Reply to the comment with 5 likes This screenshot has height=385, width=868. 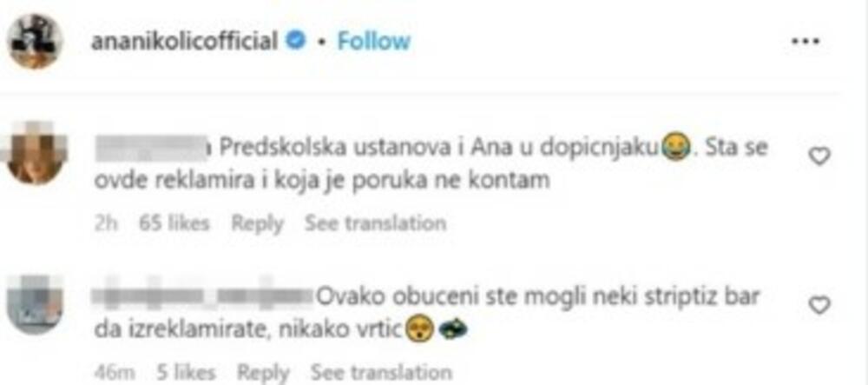[x=263, y=372]
